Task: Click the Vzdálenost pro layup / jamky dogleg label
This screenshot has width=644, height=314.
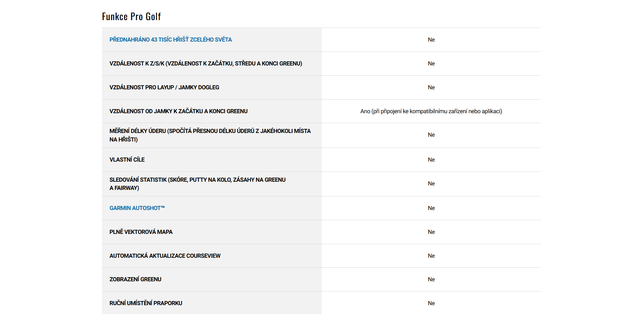Action: pos(164,87)
